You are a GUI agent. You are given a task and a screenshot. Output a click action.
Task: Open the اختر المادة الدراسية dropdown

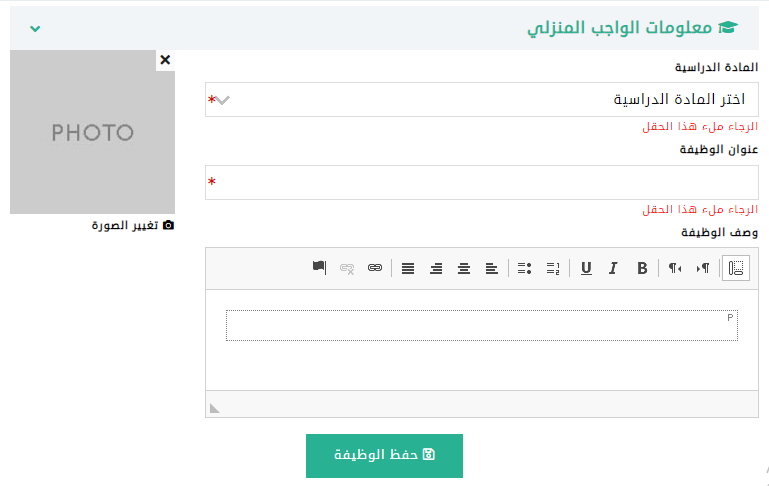[x=482, y=100]
